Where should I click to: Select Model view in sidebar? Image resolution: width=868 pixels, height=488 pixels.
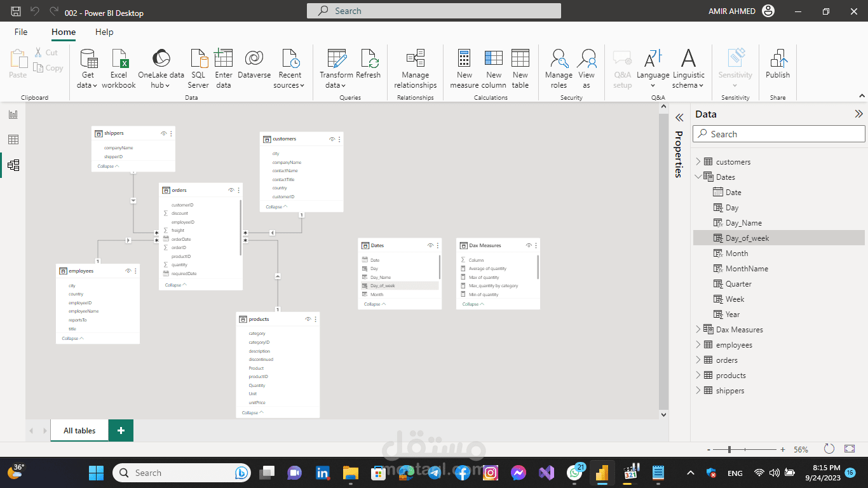(x=13, y=165)
